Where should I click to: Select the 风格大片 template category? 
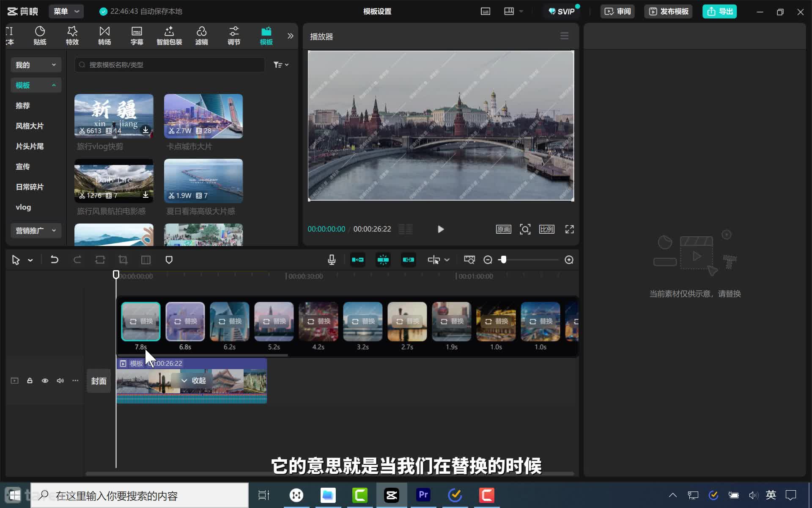point(30,126)
